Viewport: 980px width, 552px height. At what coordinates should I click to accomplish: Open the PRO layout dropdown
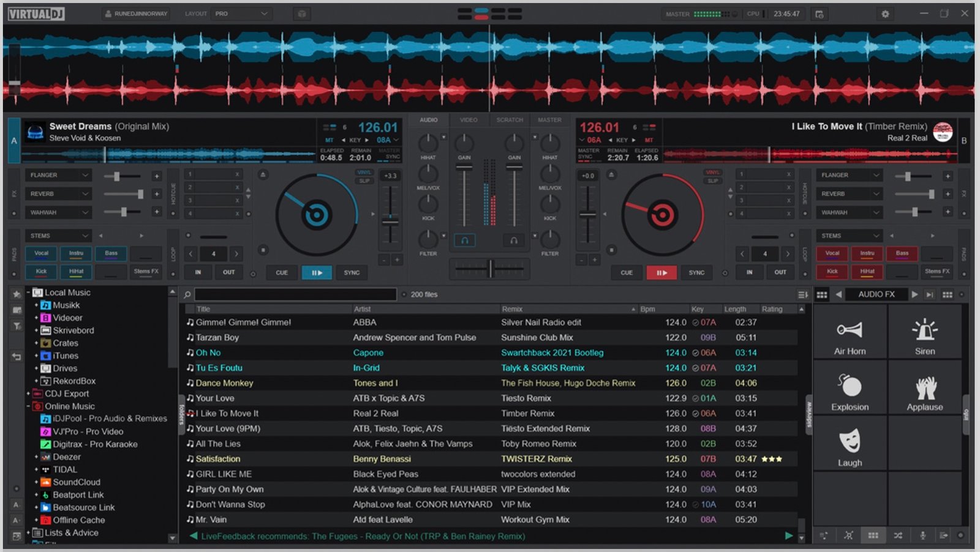coord(241,13)
